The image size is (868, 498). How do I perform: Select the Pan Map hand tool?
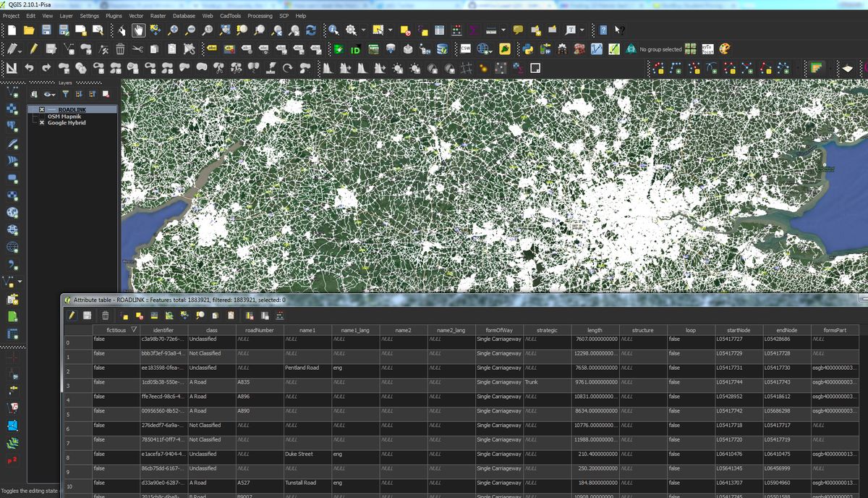pyautogui.click(x=137, y=30)
